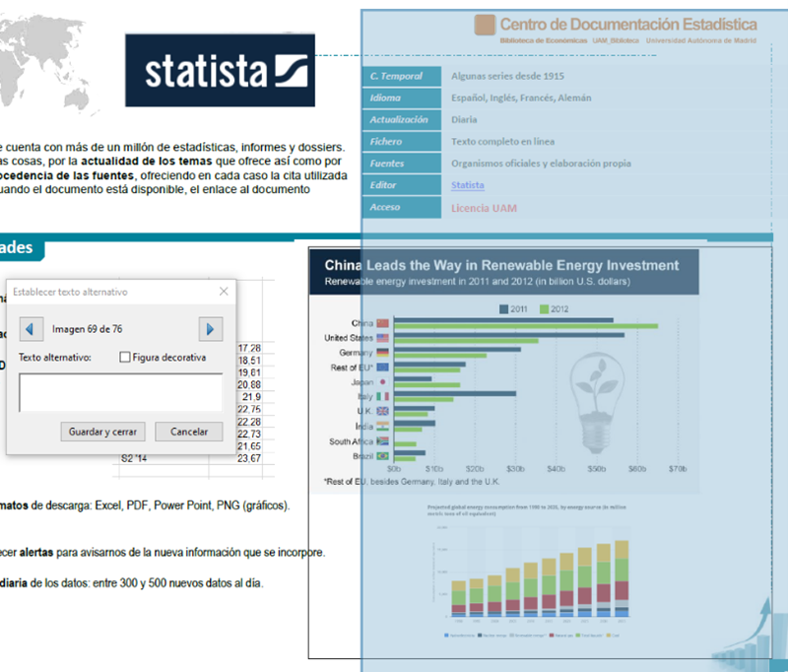Image resolution: width=788 pixels, height=672 pixels.
Task: Click the Japan flag in the chart
Action: [383, 382]
